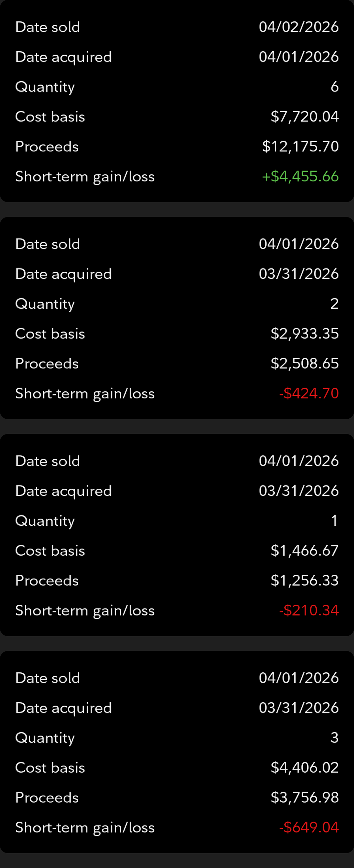Screen dimensions: 354x868
Task: Click the $1,466.67 cost basis amount
Action: point(305,551)
